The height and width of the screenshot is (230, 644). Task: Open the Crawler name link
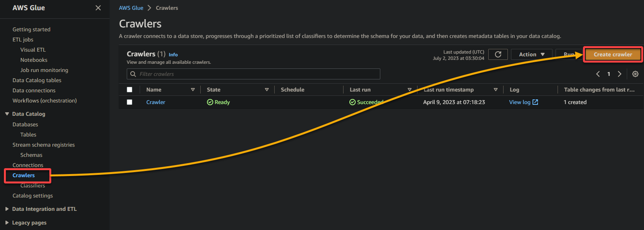click(x=156, y=102)
